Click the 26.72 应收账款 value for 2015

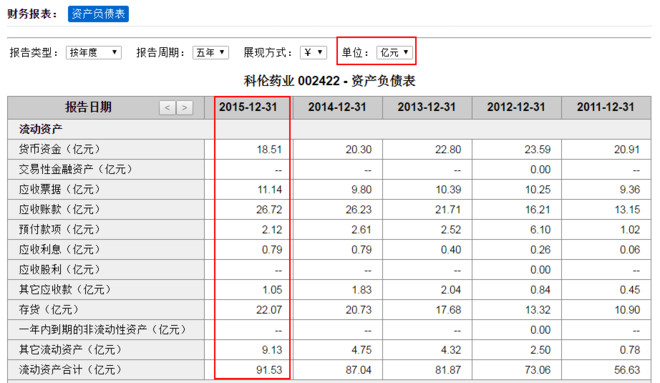269,209
